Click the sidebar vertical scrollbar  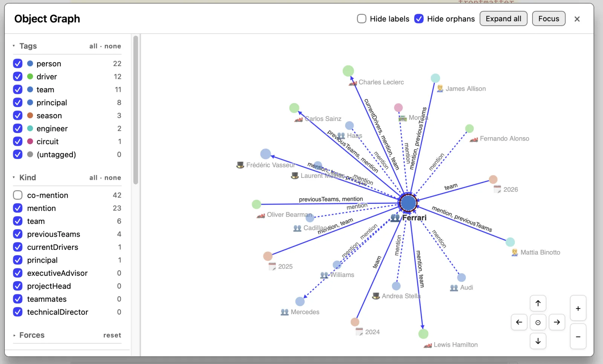coord(136,110)
